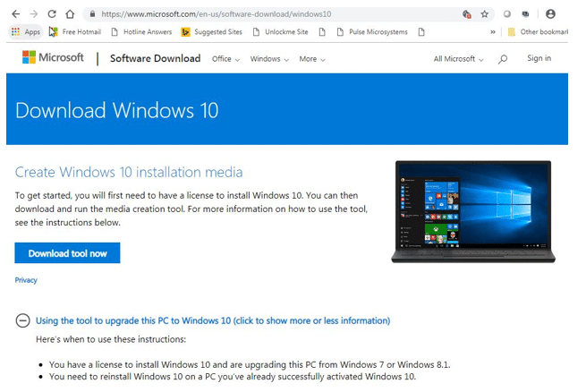Open the Hotline Answers bookmark
The height and width of the screenshot is (392, 586).
pyautogui.click(x=141, y=32)
